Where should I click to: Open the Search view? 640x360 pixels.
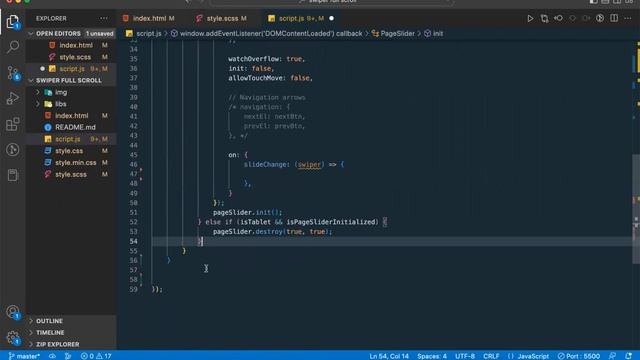[13, 47]
